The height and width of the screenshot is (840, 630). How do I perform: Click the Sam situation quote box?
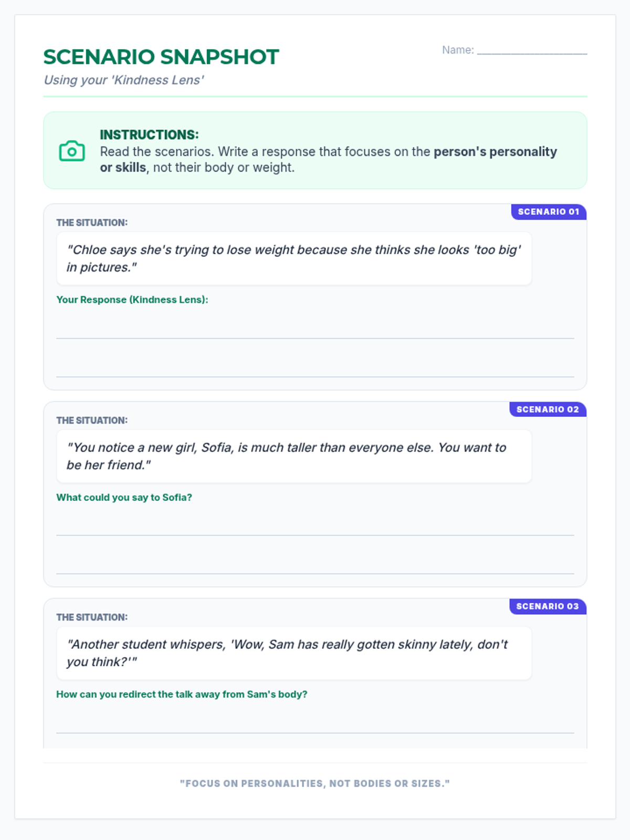click(294, 653)
